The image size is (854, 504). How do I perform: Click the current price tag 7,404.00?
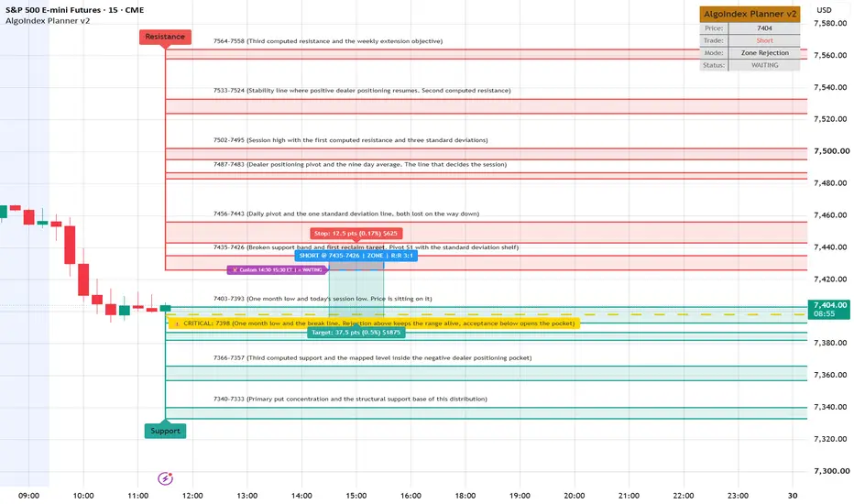[x=829, y=309]
